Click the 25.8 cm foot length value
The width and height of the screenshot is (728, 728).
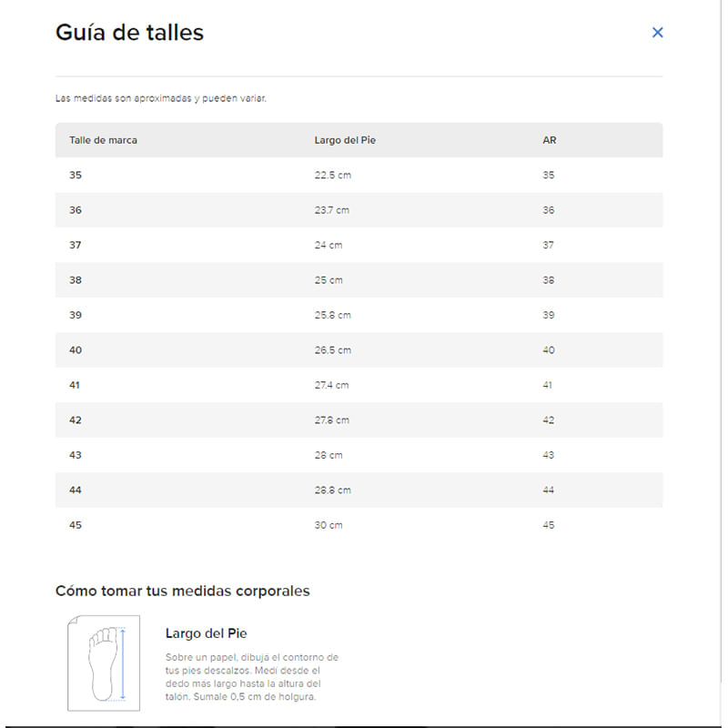(332, 315)
